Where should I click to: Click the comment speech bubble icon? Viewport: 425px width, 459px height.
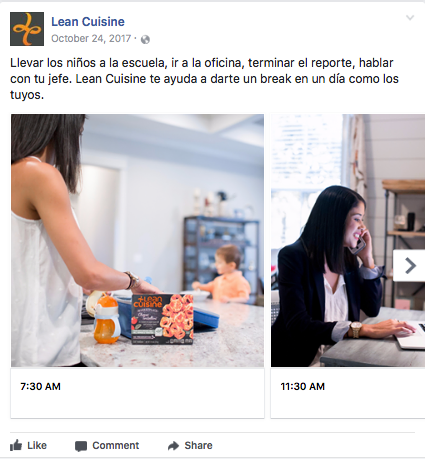81,446
